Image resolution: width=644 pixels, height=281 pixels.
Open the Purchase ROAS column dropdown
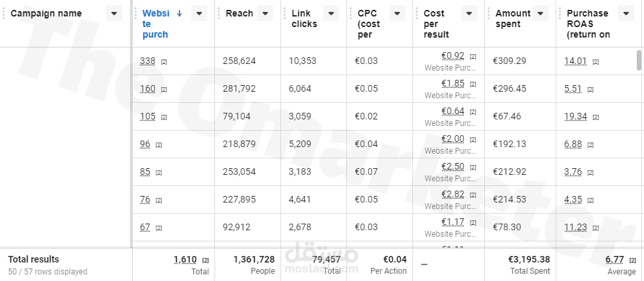(x=626, y=14)
